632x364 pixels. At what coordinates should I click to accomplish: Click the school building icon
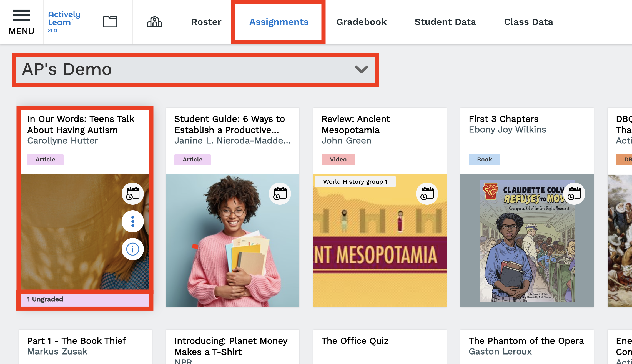coord(155,22)
